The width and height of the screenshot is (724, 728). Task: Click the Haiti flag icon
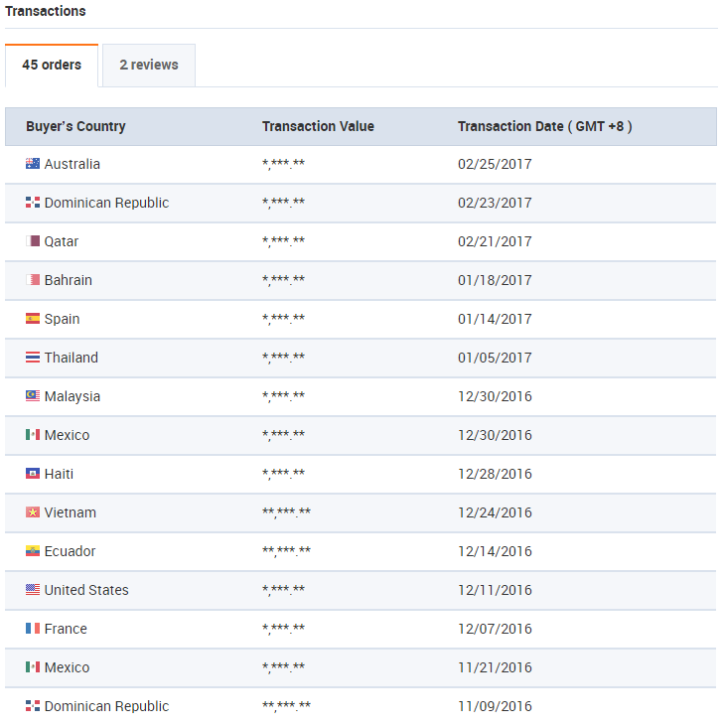pos(33,474)
